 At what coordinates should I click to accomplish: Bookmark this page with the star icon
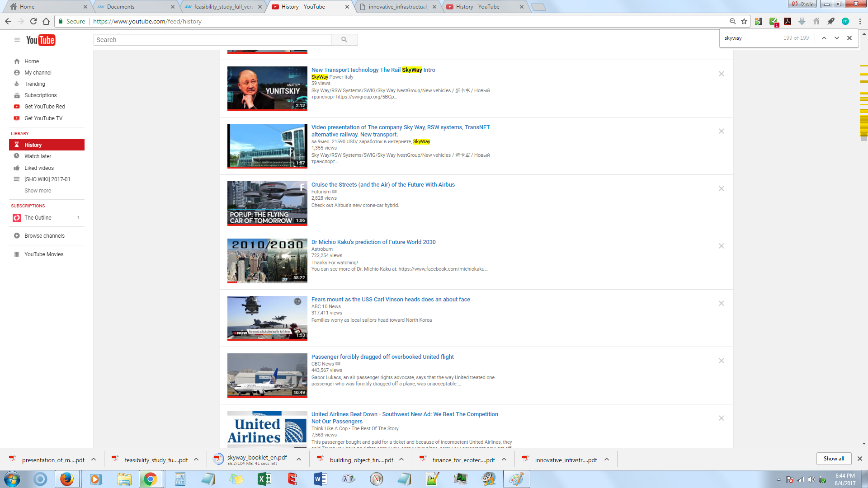tap(744, 21)
